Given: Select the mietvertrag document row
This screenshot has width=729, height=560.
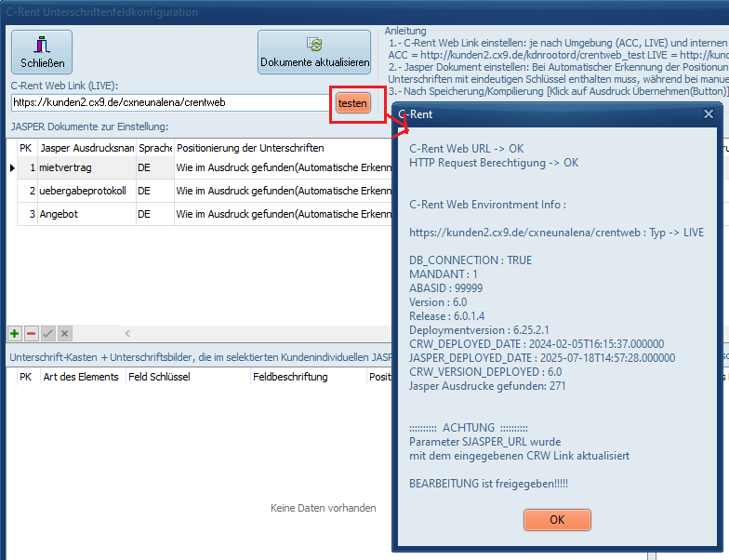Looking at the screenshot, I should point(86,167).
